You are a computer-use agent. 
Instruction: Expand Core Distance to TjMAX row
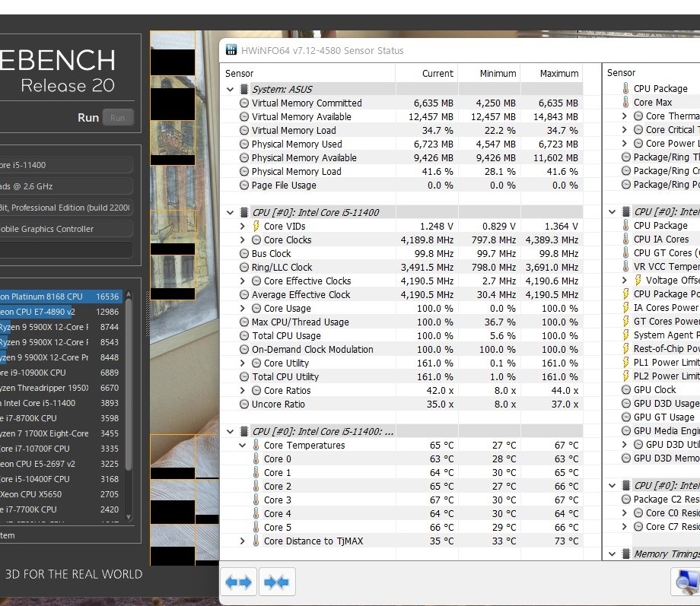[243, 541]
